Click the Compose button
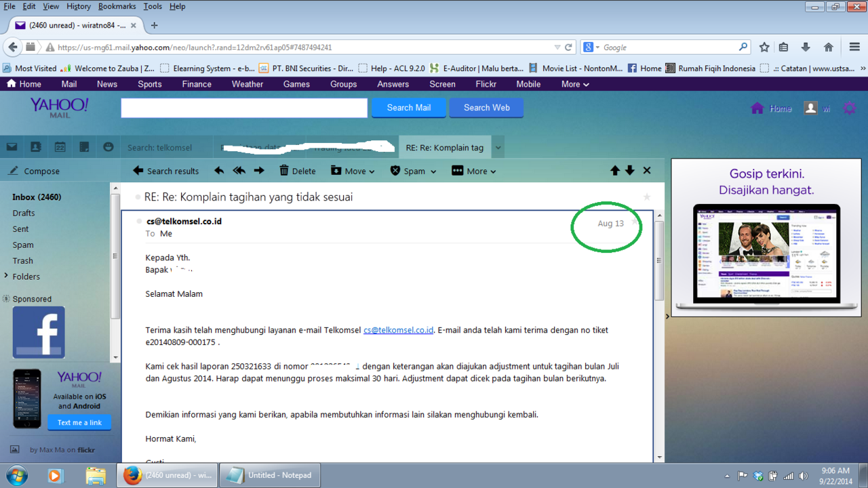Viewport: 868px width, 488px height. pyautogui.click(x=34, y=171)
